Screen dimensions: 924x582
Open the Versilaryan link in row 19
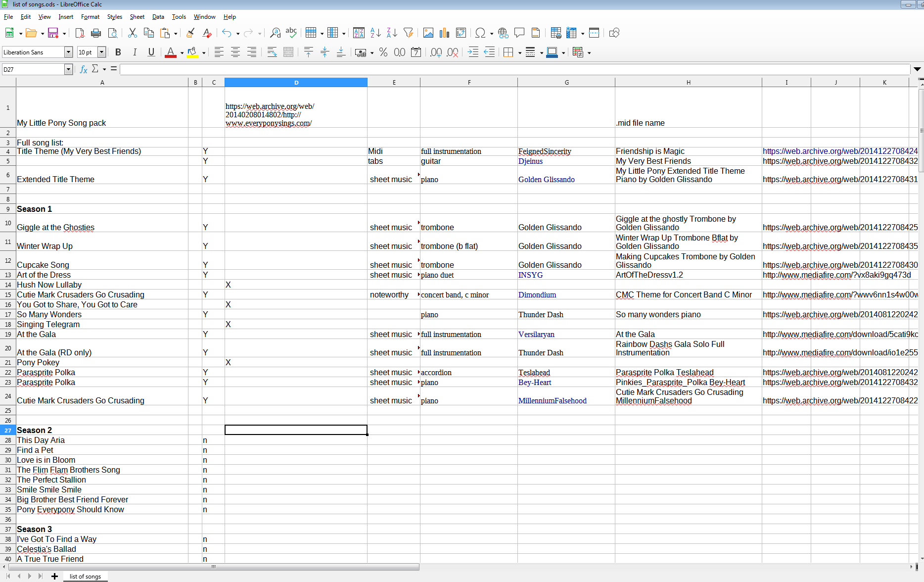[536, 335]
